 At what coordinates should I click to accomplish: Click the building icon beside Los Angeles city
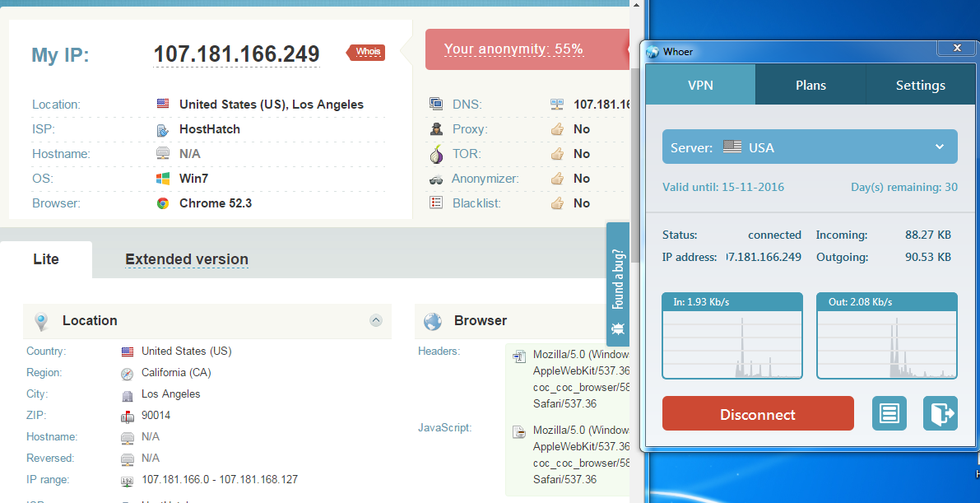127,395
